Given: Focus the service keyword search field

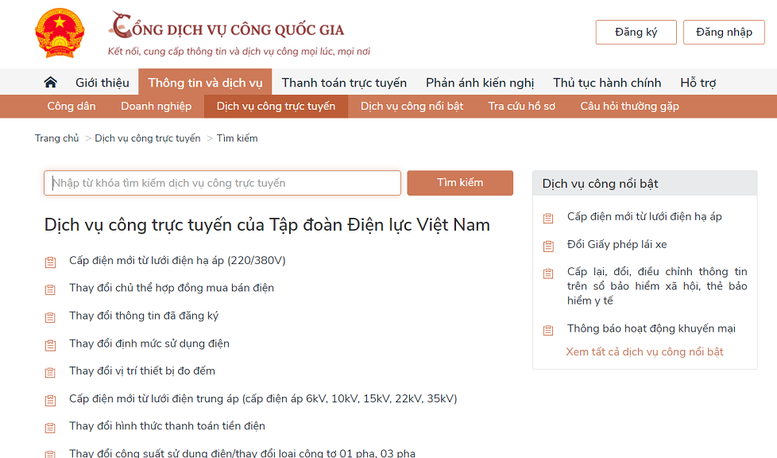Looking at the screenshot, I should pos(222,183).
